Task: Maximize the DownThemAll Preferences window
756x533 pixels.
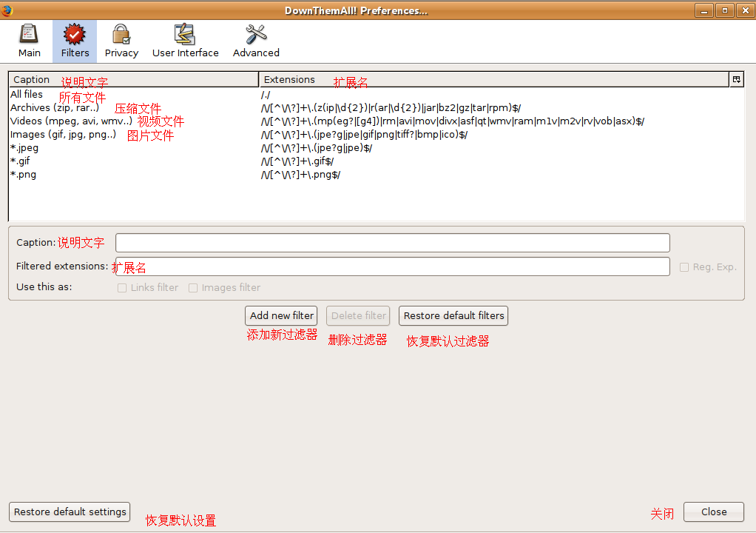Action: [725, 10]
